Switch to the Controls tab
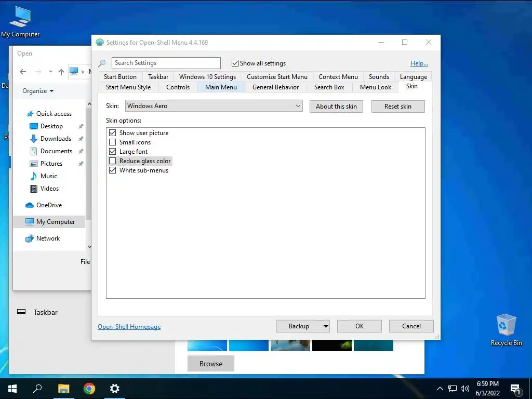 click(x=178, y=87)
